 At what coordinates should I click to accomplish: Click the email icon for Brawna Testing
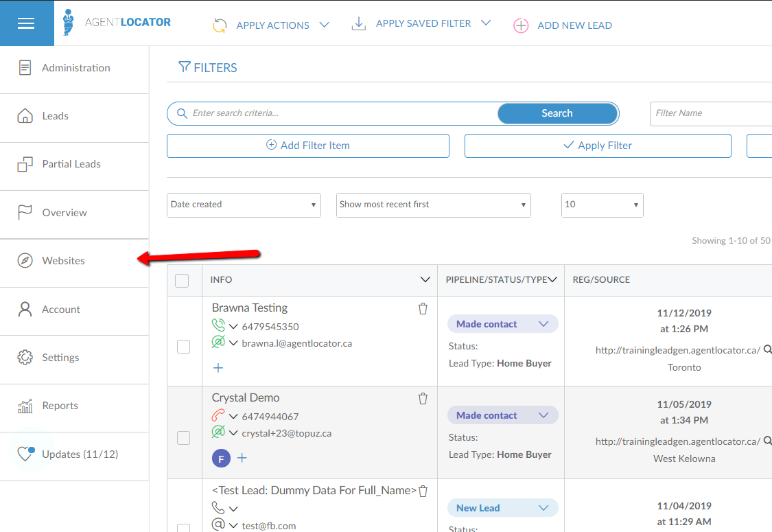218,342
